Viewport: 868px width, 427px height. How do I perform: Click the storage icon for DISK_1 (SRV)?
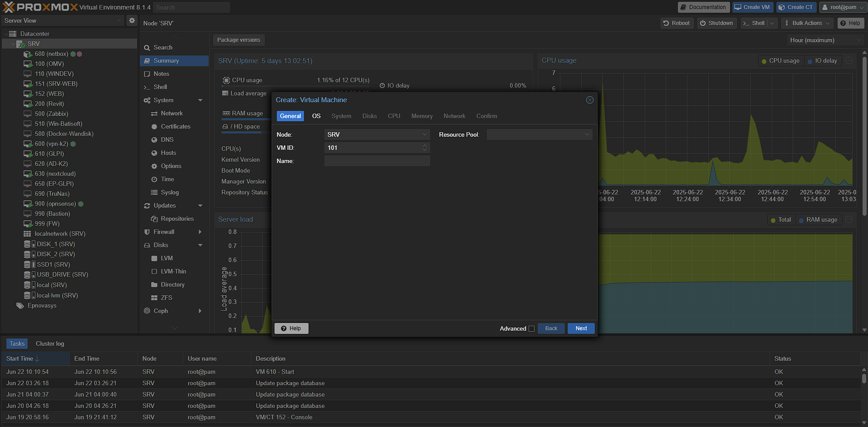coord(27,244)
